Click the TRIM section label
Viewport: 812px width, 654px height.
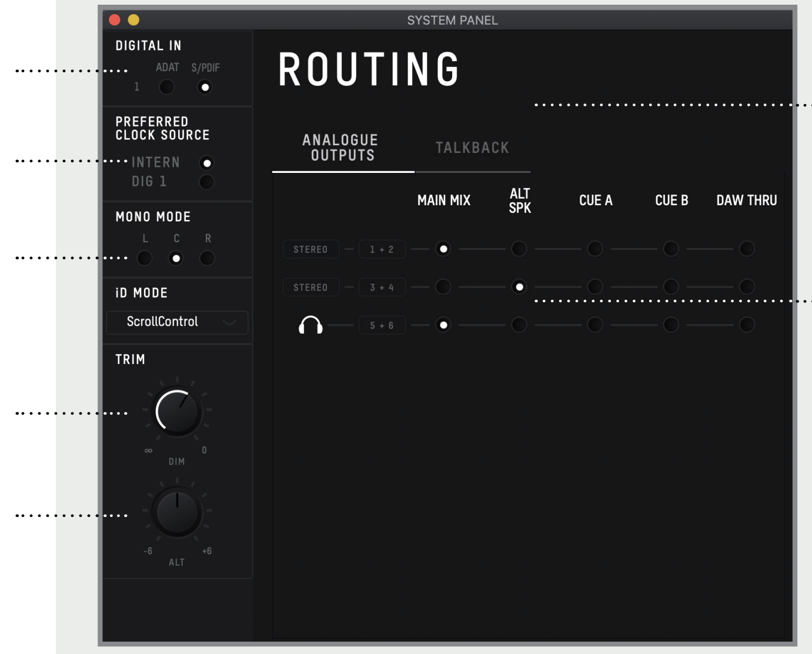(x=130, y=359)
